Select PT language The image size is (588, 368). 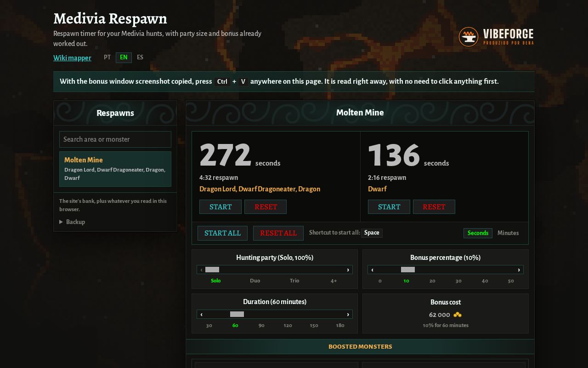(107, 57)
